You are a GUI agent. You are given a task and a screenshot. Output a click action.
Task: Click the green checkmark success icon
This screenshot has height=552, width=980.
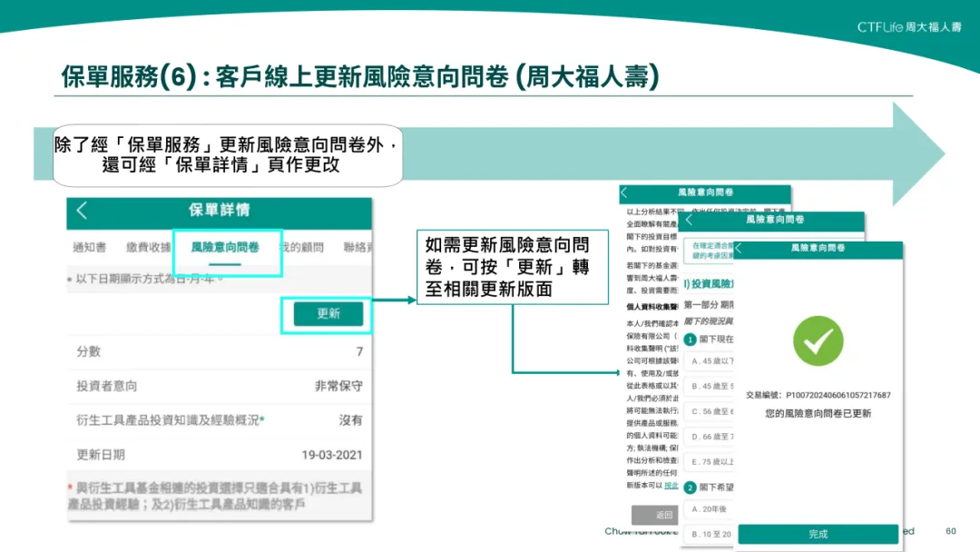point(818,340)
